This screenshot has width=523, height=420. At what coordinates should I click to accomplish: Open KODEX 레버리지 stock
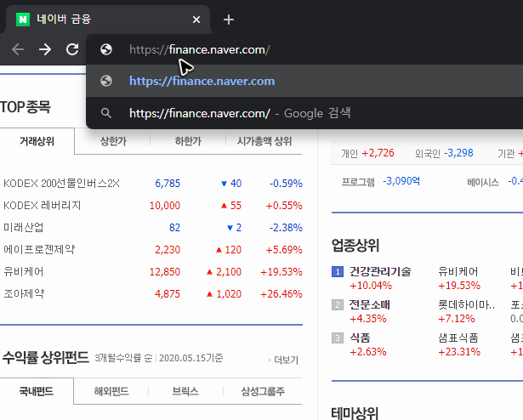click(42, 206)
